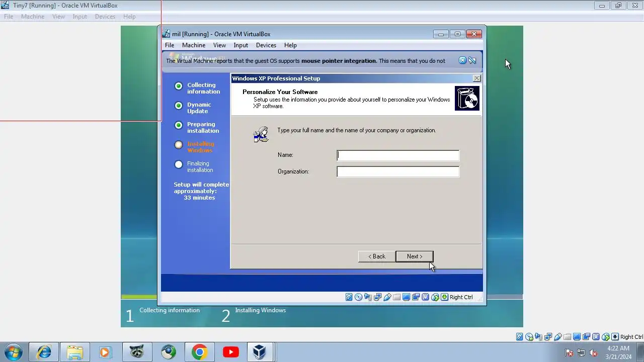This screenshot has height=362, width=644.
Task: Click display indicator in mil VM status bar
Action: [406, 297]
